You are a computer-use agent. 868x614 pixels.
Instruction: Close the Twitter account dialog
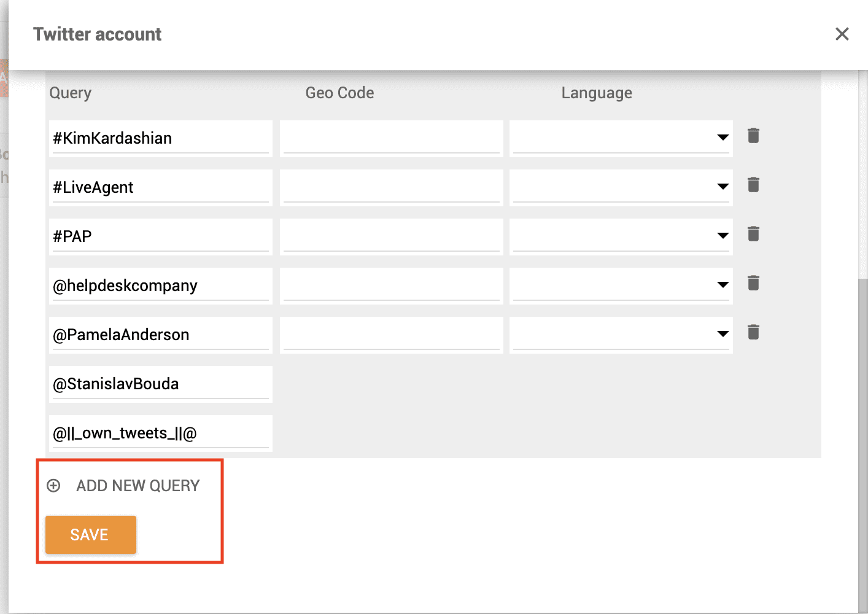842,34
